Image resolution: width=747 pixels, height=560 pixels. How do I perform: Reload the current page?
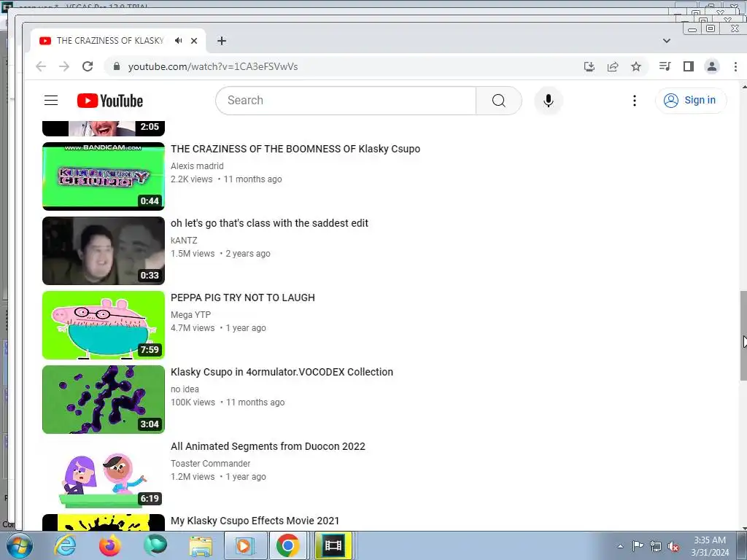click(x=88, y=66)
